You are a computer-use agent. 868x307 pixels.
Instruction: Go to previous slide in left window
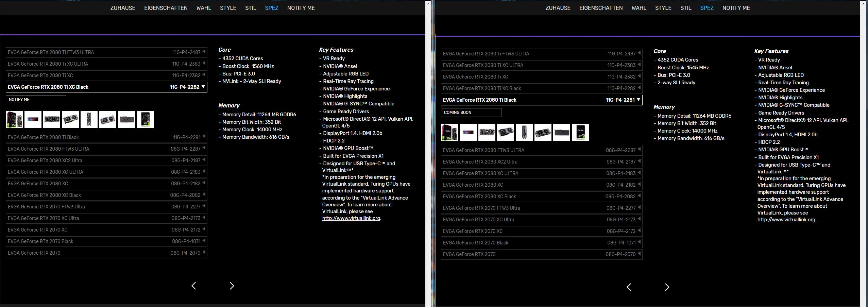coord(194,286)
